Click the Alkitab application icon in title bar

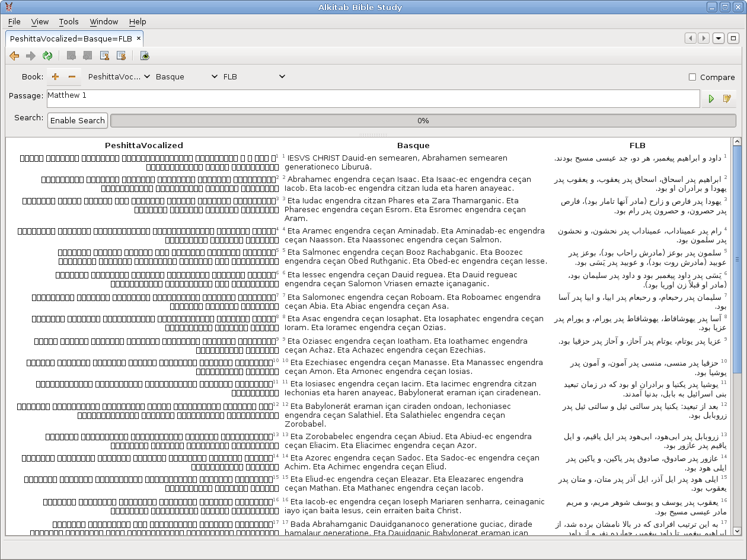tap(9, 7)
